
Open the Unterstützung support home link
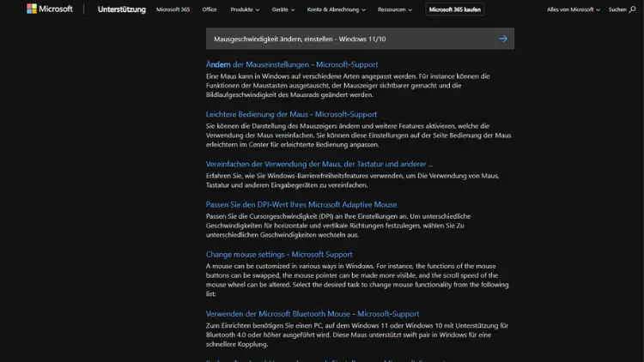click(x=122, y=9)
